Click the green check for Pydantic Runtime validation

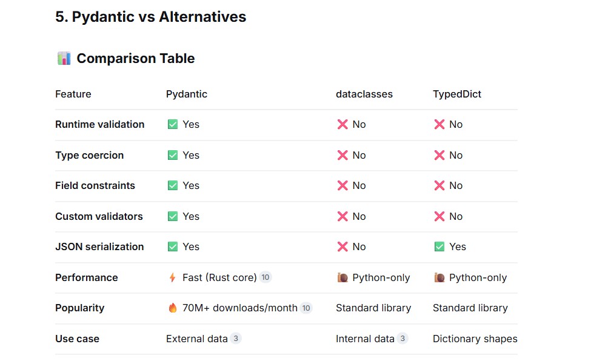pyautogui.click(x=173, y=124)
